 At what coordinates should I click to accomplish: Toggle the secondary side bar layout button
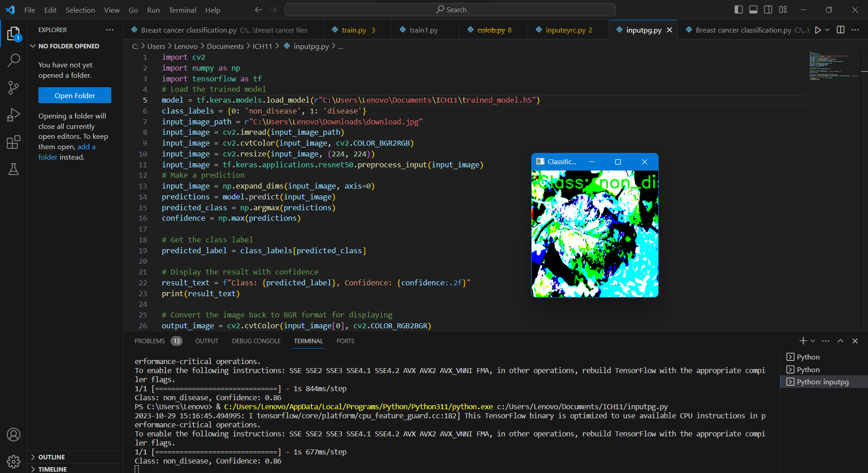click(768, 9)
